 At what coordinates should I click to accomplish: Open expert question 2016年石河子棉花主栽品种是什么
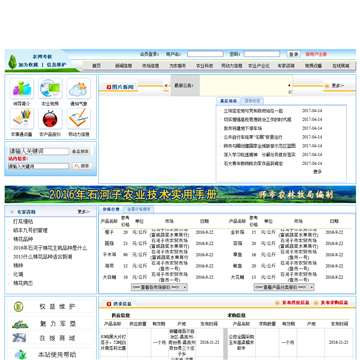[50, 248]
